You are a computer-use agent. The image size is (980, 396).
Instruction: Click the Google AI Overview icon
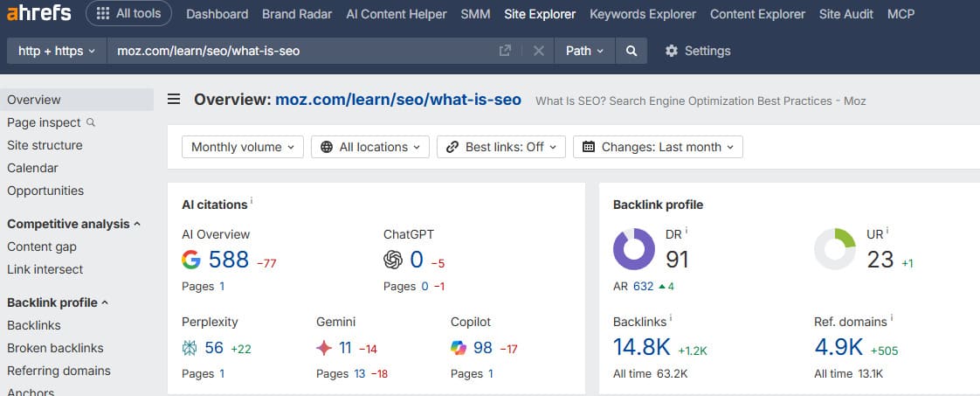[191, 260]
